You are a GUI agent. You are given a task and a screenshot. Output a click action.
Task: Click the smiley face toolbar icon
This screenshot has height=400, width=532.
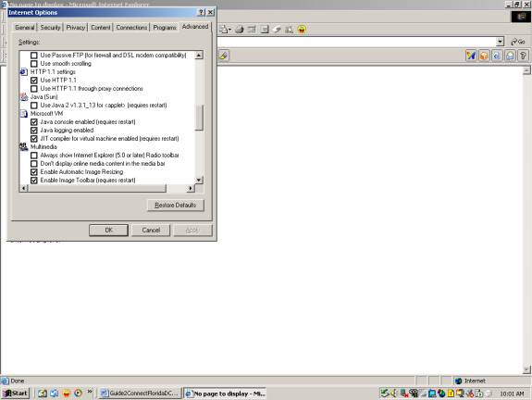pos(302,30)
